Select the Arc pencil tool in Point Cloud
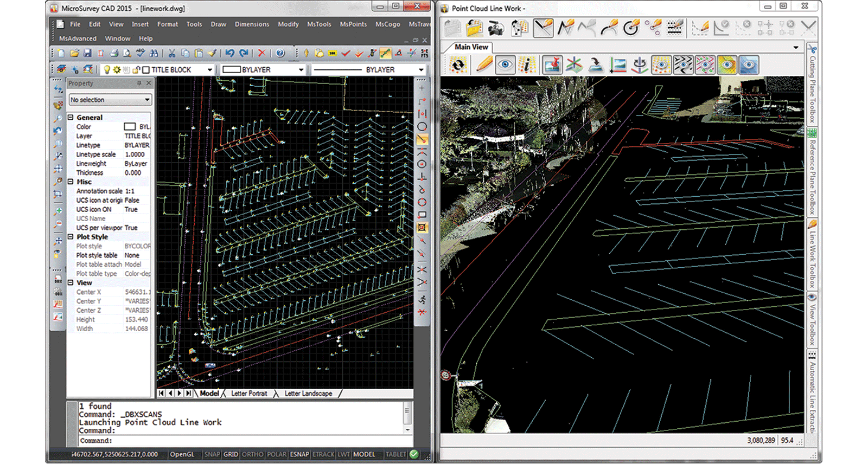This screenshot has height=464, width=868. (x=609, y=28)
